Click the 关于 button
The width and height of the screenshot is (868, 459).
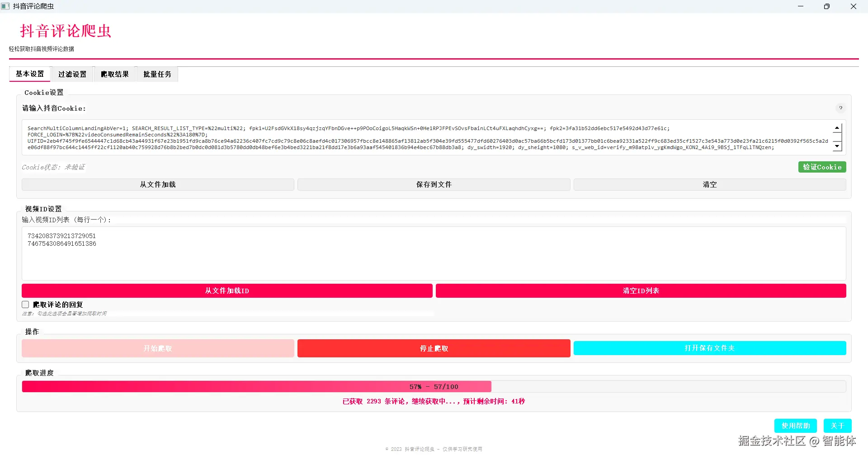837,426
